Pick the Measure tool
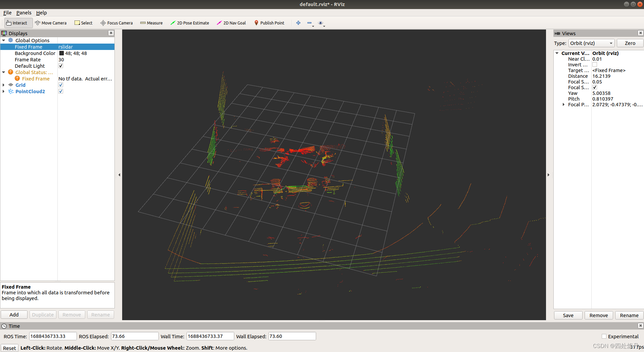Image resolution: width=644 pixels, height=352 pixels. click(x=151, y=23)
